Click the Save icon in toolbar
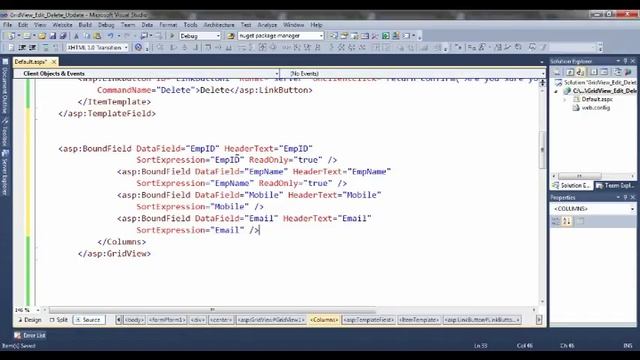This screenshot has height=360, width=640. point(53,36)
